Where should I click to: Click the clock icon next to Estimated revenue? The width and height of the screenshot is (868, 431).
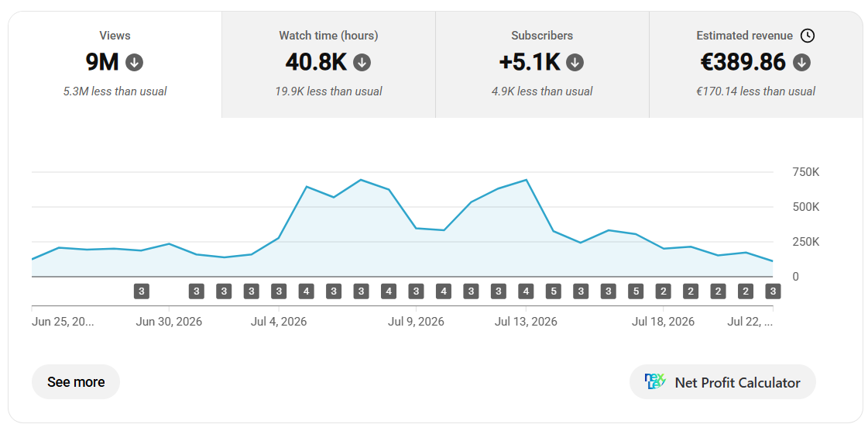[x=808, y=36]
